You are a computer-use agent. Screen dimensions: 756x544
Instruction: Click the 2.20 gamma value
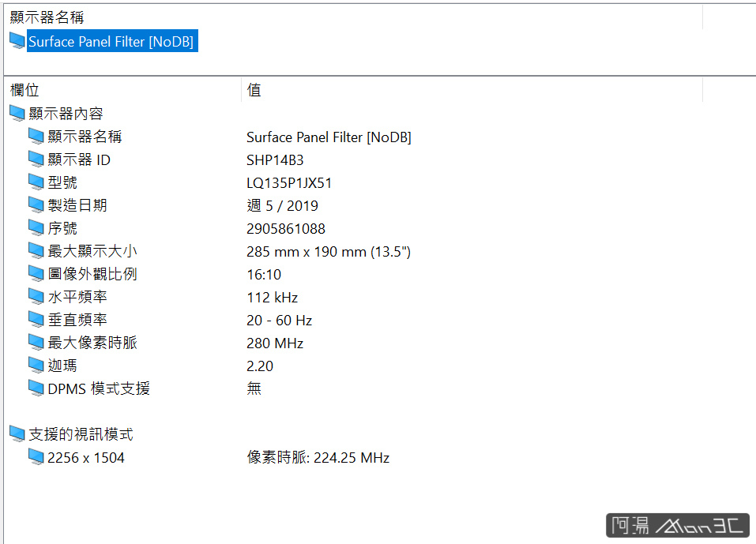coord(260,366)
